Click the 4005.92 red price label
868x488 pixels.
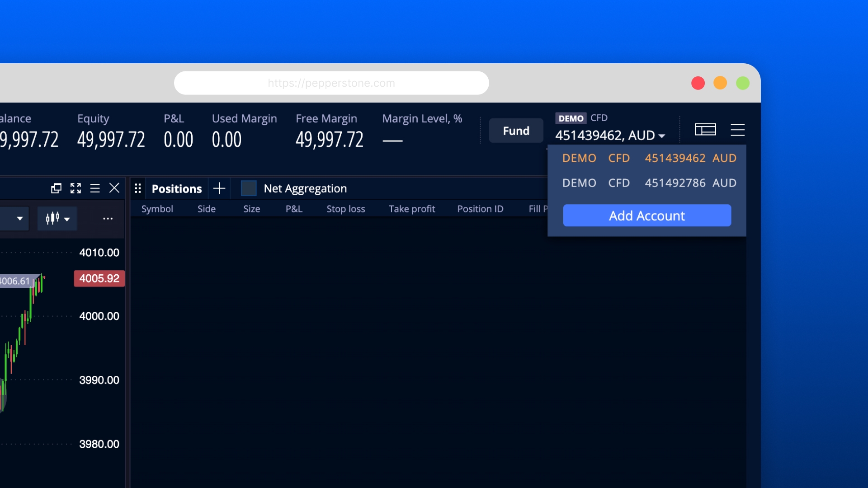point(99,278)
